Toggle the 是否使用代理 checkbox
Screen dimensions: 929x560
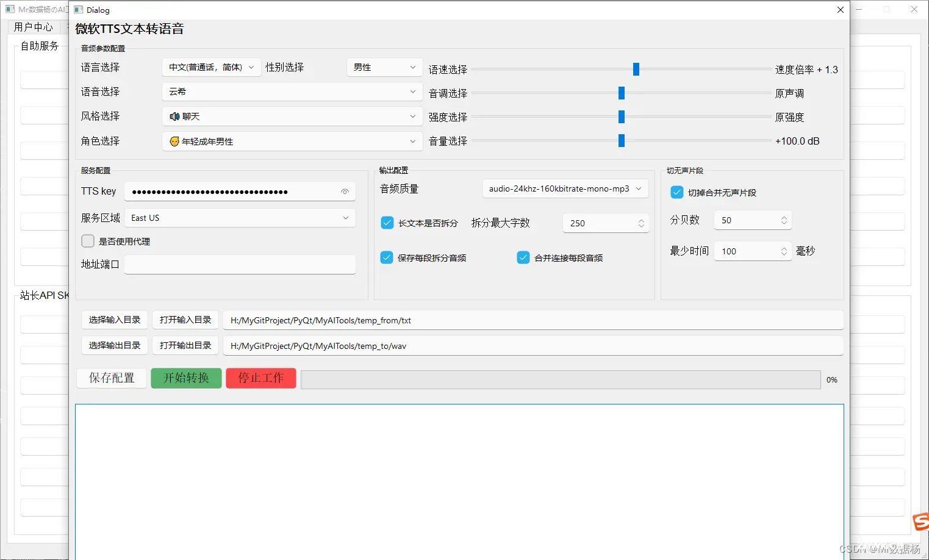(88, 241)
